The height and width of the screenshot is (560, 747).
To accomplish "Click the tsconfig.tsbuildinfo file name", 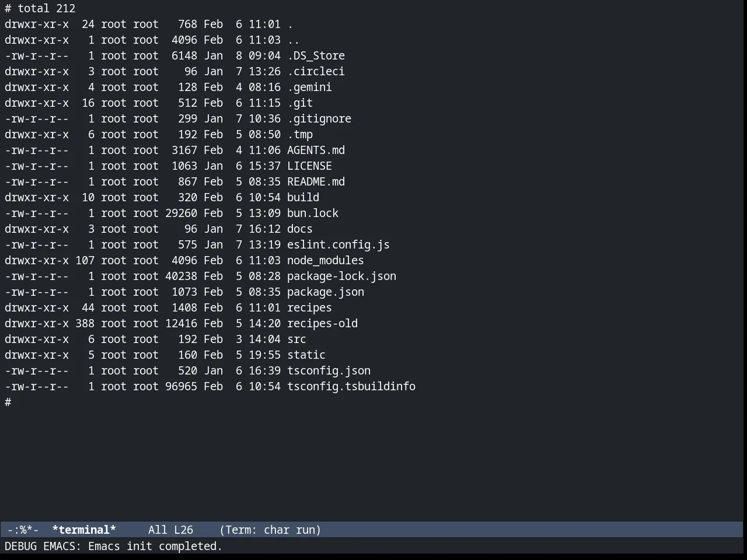I will tap(351, 387).
